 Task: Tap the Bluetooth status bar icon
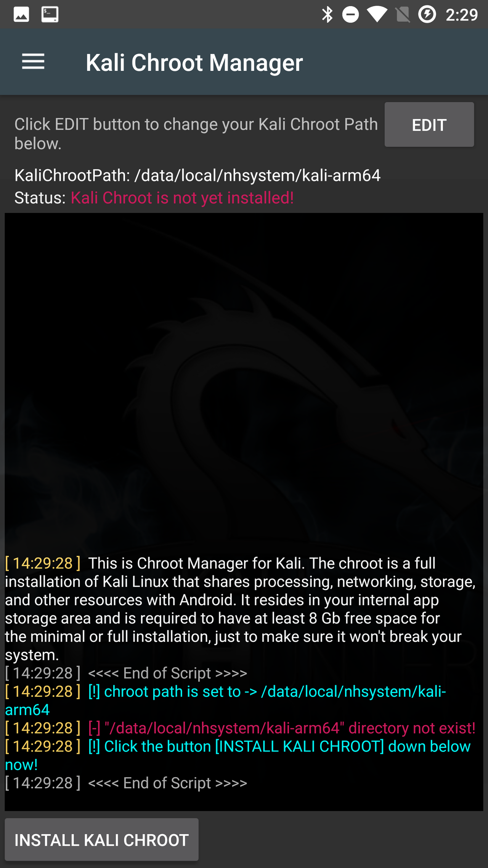point(327,15)
